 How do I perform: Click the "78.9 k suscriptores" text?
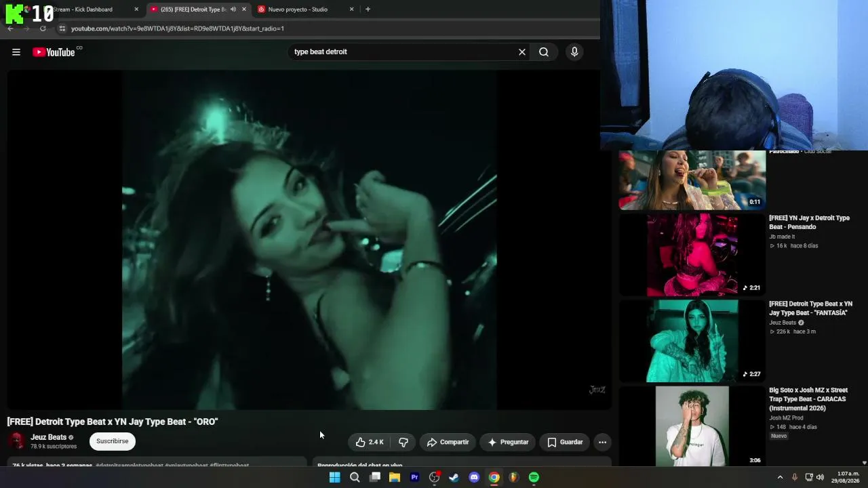54,447
